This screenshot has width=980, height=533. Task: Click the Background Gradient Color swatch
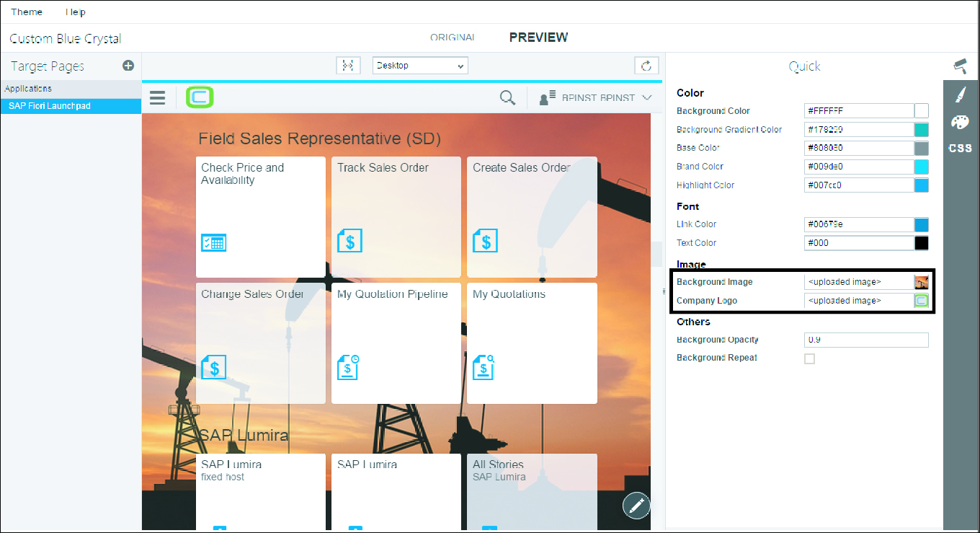click(922, 130)
